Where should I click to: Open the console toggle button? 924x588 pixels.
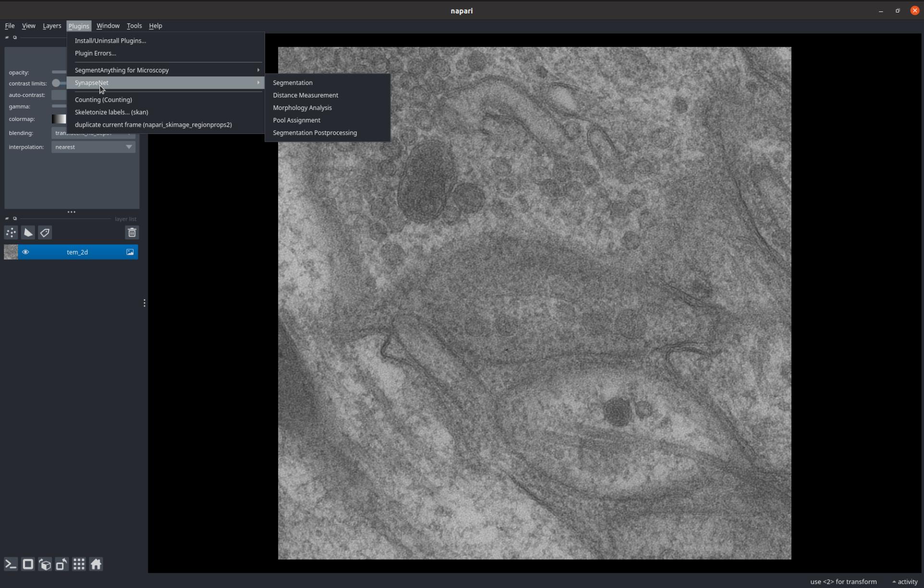11,564
